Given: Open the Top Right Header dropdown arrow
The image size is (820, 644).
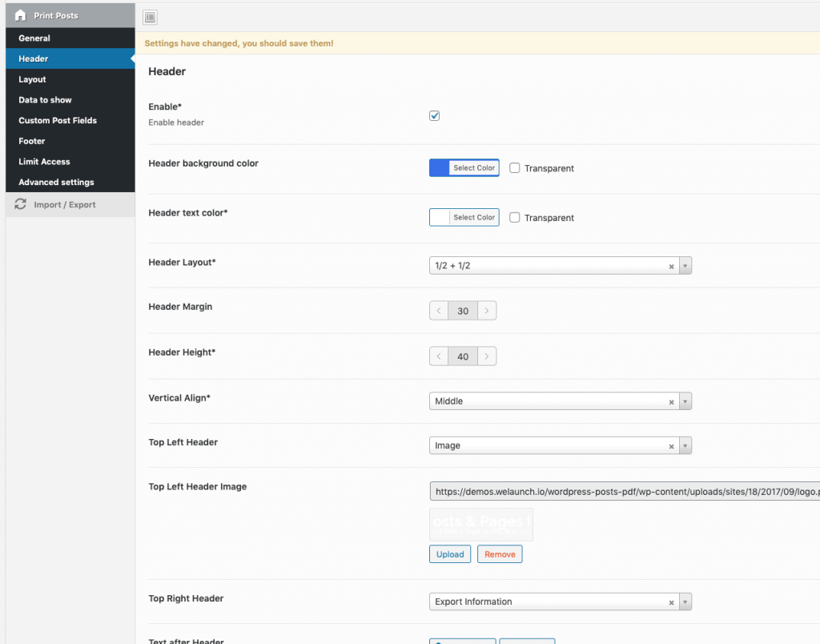Looking at the screenshot, I should [x=685, y=602].
